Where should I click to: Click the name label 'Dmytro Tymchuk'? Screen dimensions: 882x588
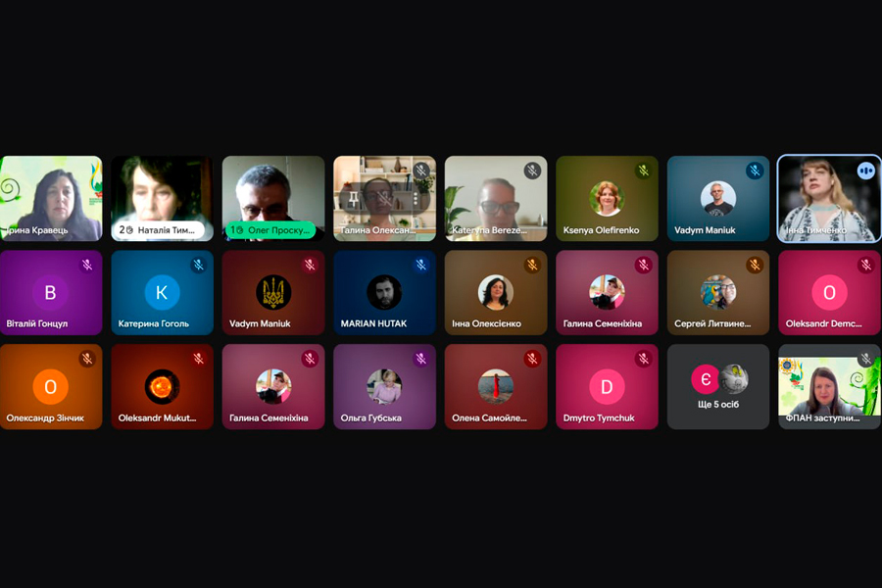(599, 418)
